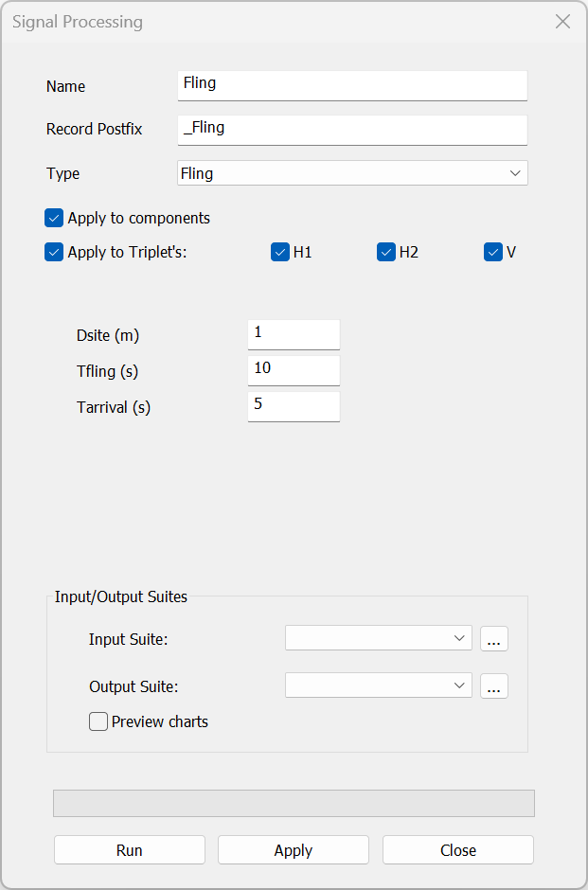Toggle the H1 component checkbox
This screenshot has height=890, width=588.
[280, 253]
